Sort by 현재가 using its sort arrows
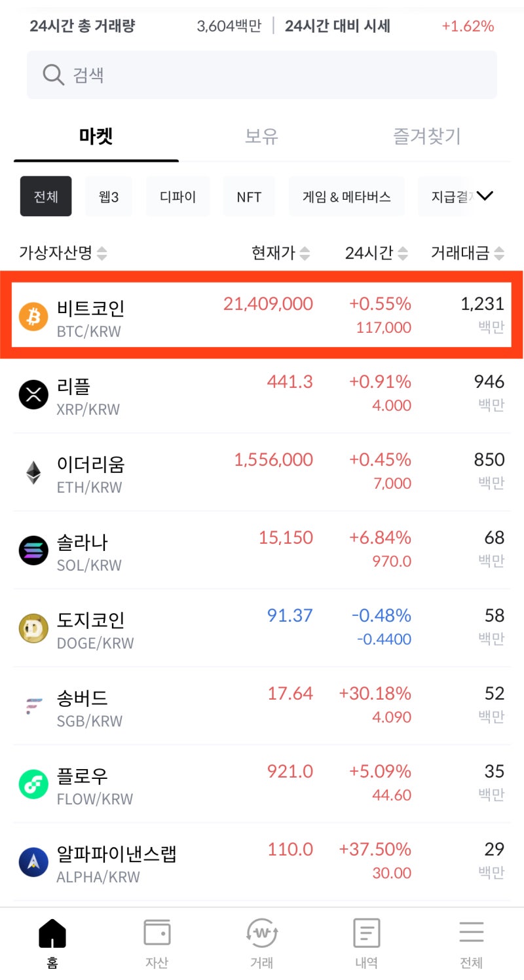The image size is (524, 980). (x=305, y=253)
